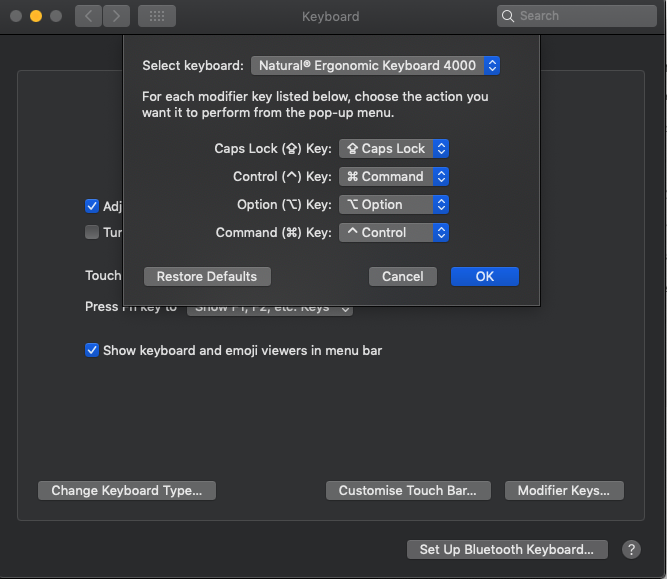Cancel the modifier keys dialog
The image size is (667, 579).
tap(402, 277)
